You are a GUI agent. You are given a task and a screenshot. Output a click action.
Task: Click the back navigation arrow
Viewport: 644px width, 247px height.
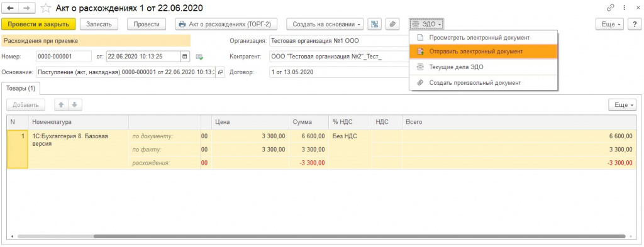11,8
